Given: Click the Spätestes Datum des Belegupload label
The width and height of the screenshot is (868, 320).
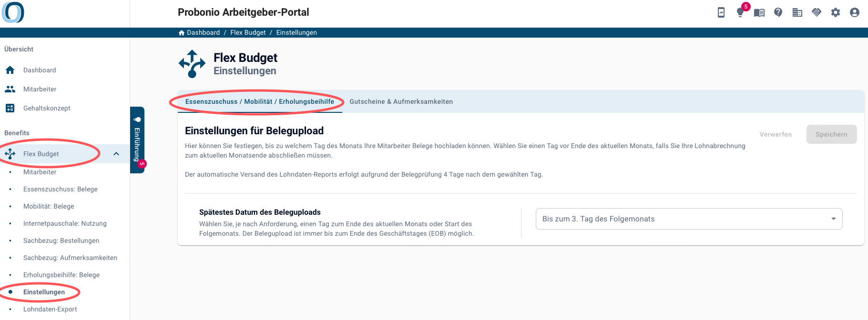Looking at the screenshot, I should point(260,212).
